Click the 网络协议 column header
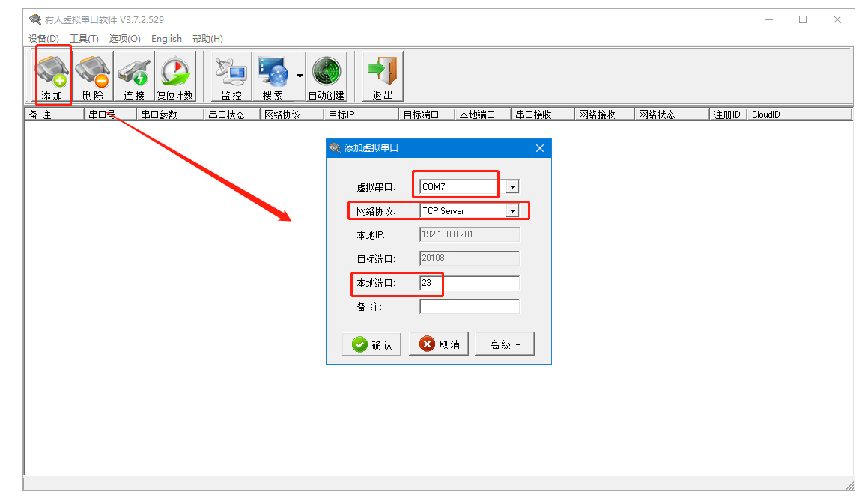The image size is (868, 500). [x=292, y=115]
